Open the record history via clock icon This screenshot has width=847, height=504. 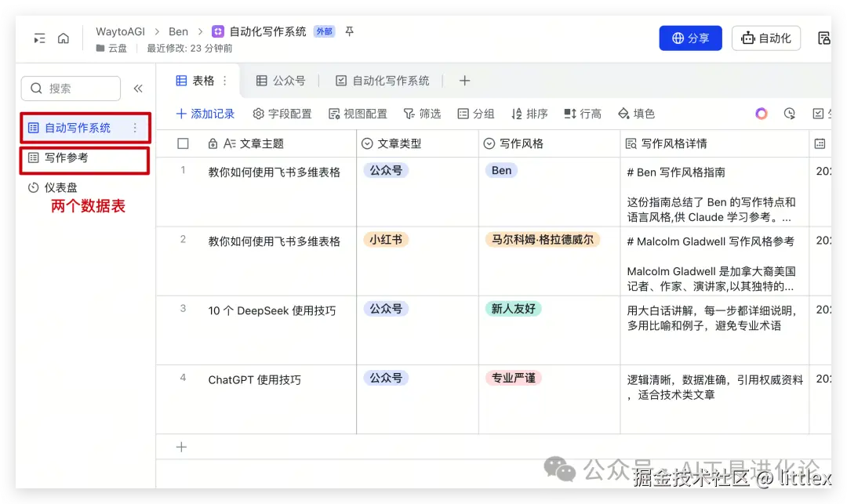pos(790,114)
